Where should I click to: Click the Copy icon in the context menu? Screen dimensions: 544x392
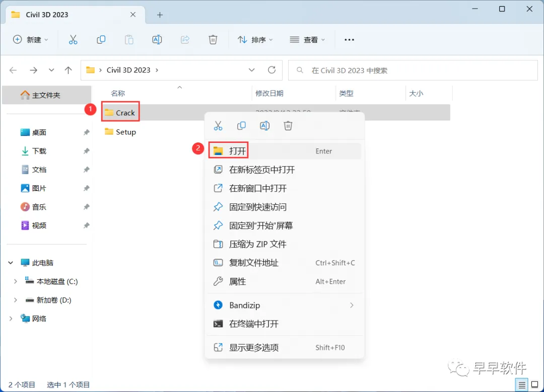241,125
